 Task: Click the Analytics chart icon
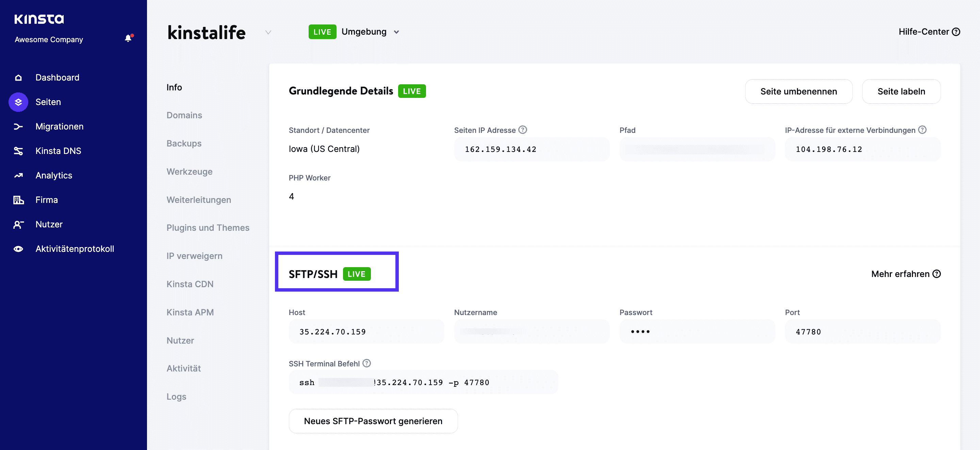[x=18, y=175]
